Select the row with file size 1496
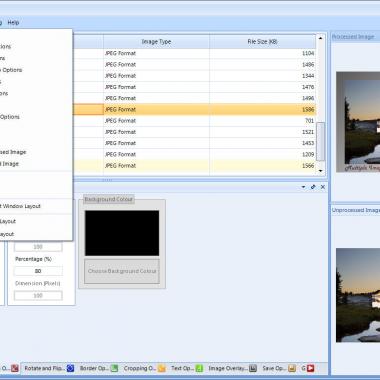380x380 pixels. [x=194, y=98]
